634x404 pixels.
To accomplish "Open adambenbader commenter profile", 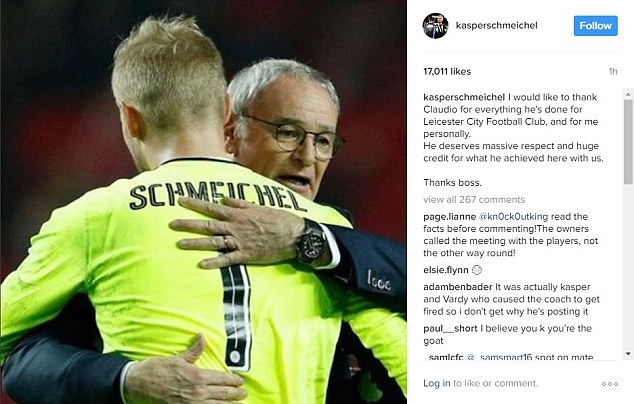I will point(458,287).
